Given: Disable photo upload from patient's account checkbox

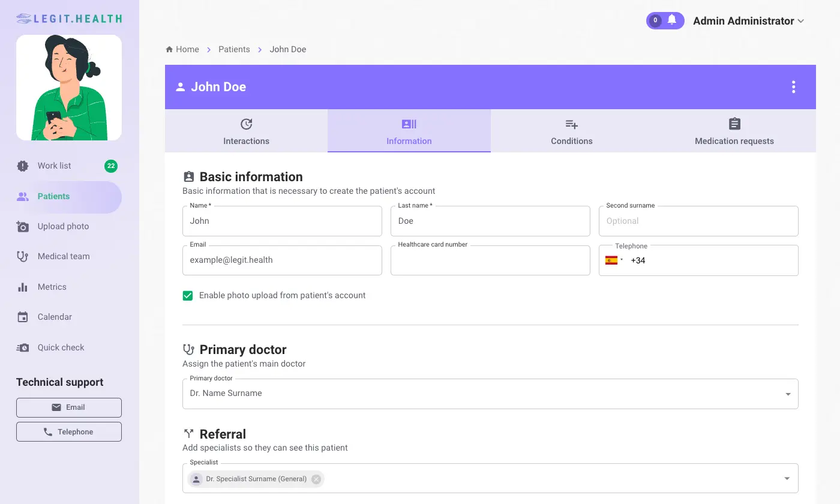Looking at the screenshot, I should pyautogui.click(x=188, y=296).
